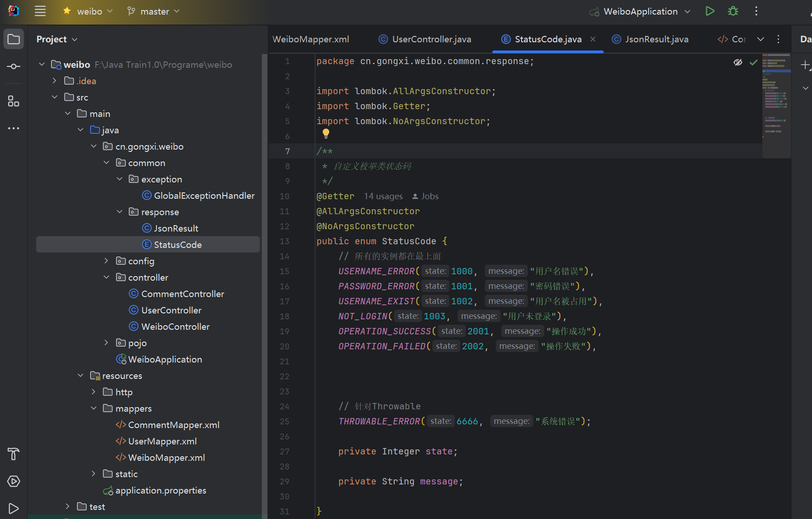Select the resources folder
This screenshot has height=519, width=812.
(116, 375)
